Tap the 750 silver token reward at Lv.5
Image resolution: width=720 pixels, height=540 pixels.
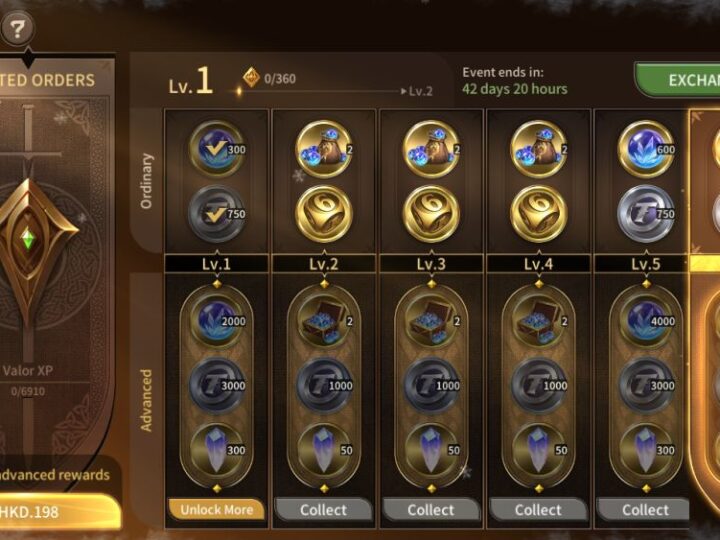click(x=646, y=214)
